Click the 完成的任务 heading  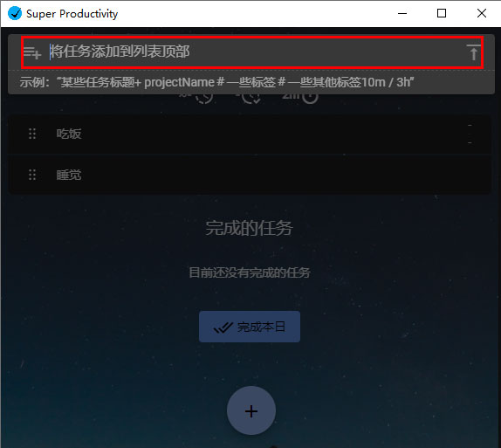(249, 228)
